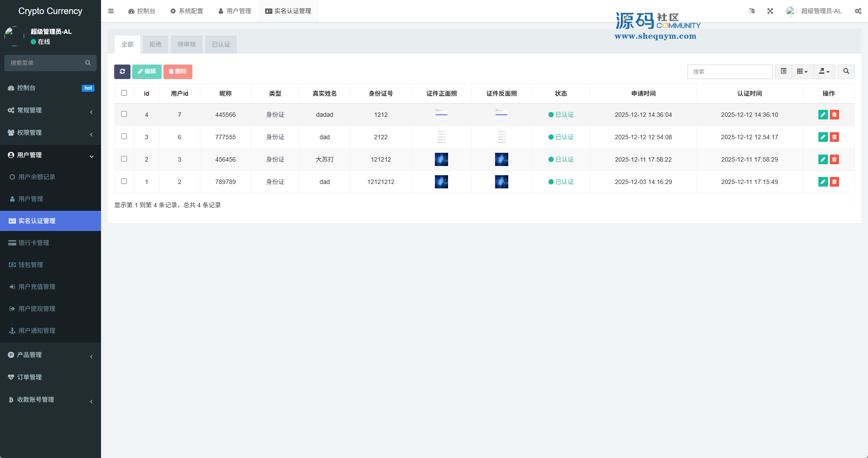
Task: Check the select-all checkbox in table header
Action: coord(124,93)
